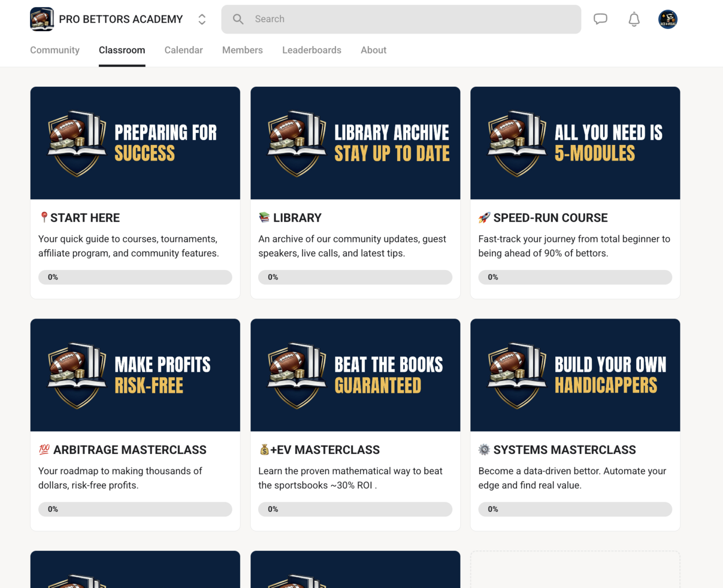Click the text 'Your roadmap to making thousands of'
The width and height of the screenshot is (723, 588).
120,471
